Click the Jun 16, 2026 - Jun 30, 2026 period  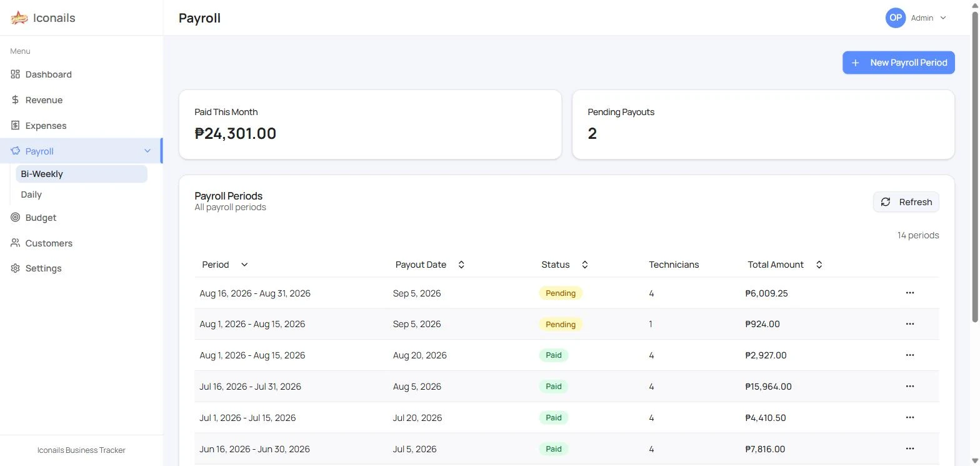click(254, 449)
